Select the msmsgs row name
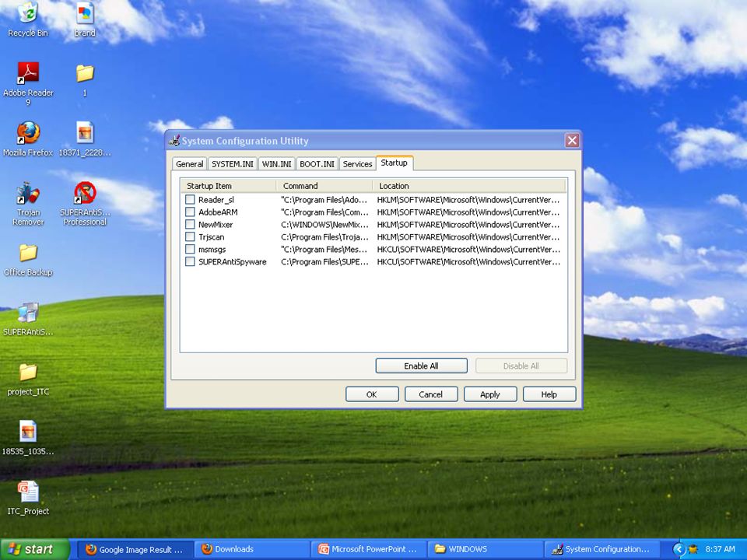 click(x=212, y=249)
